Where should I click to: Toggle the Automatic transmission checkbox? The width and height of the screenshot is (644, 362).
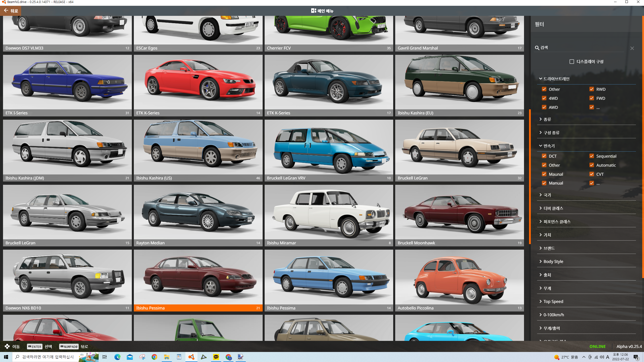(x=592, y=165)
